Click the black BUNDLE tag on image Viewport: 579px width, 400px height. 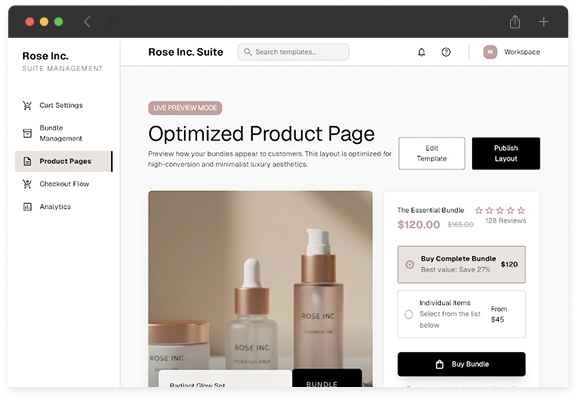click(327, 378)
